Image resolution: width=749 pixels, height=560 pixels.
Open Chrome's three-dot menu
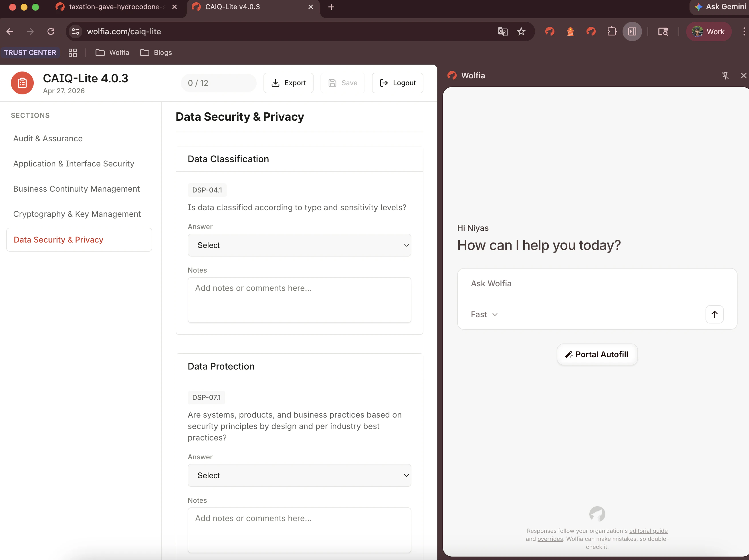tap(744, 31)
